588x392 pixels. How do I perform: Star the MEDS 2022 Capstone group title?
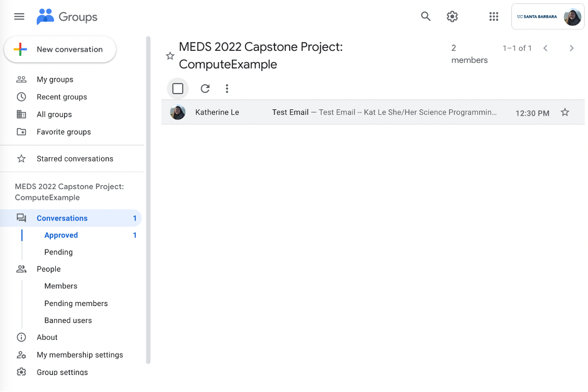(x=170, y=56)
